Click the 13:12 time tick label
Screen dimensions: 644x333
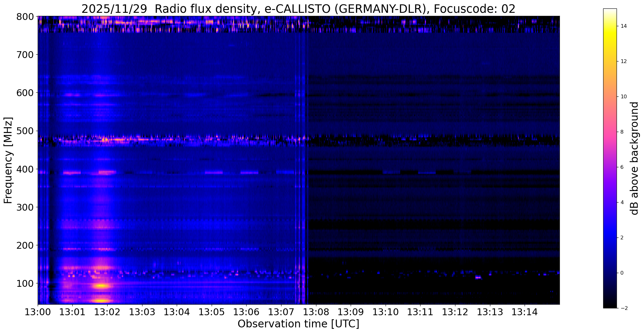tap(455, 312)
